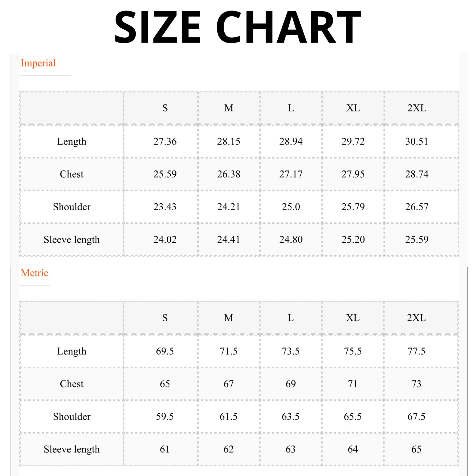Click Shoulder row label in Metric table
Image resolution: width=476 pixels, height=476 pixels.
point(72,417)
